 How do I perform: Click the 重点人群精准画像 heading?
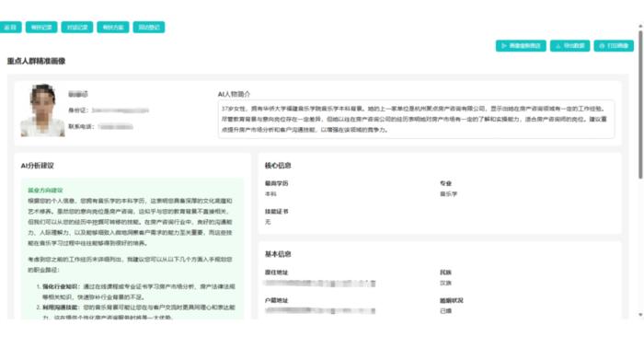36,61
